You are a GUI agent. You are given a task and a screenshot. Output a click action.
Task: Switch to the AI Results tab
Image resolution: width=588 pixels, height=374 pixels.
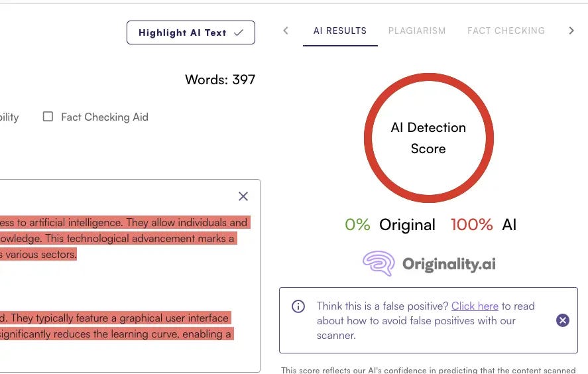340,31
